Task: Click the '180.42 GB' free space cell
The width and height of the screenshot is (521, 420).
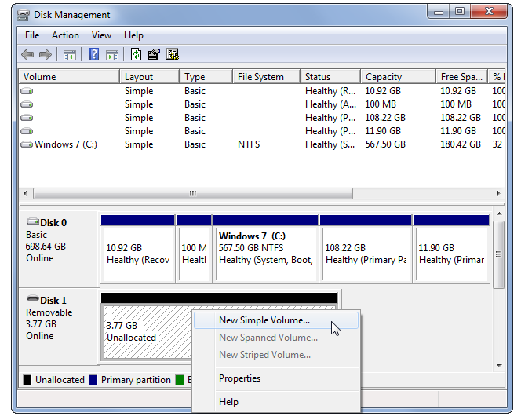Action: click(461, 144)
